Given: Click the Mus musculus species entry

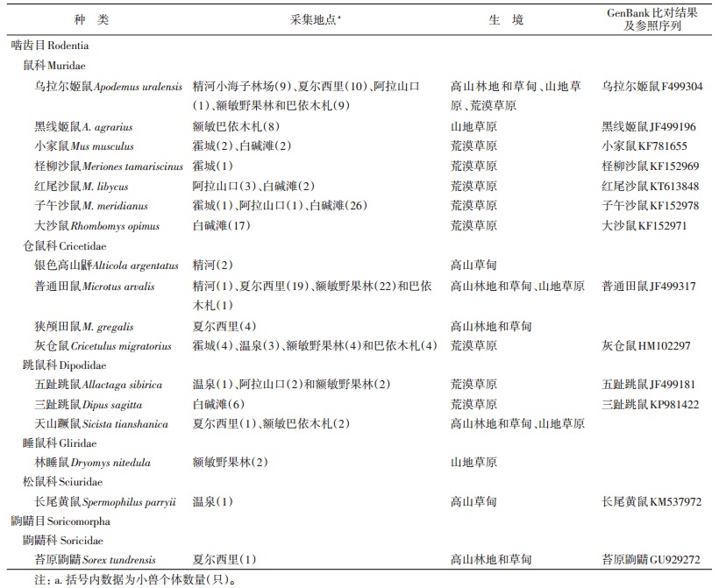Looking at the screenshot, I should coord(103,146).
